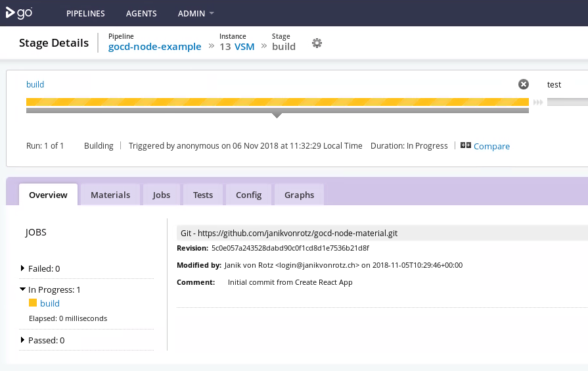Go to the AGENTS menu
This screenshot has width=588, height=371.
click(x=141, y=14)
